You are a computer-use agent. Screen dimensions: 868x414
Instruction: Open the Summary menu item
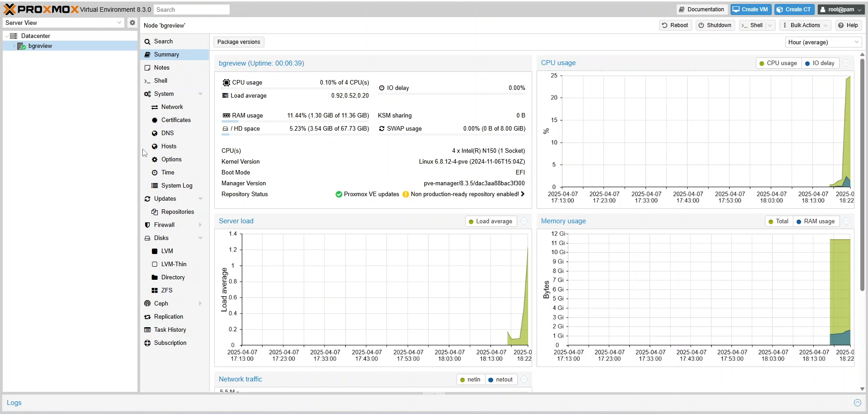175,55
